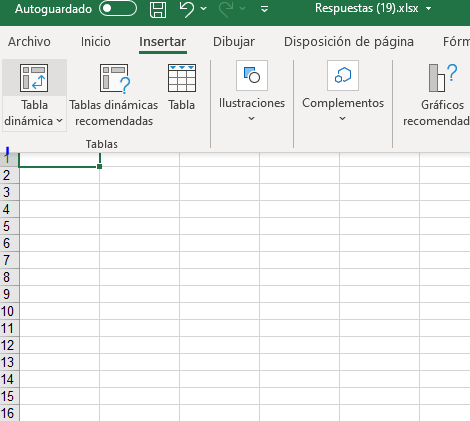This screenshot has height=421, width=470.
Task: Select row header 2
Action: coord(9,175)
